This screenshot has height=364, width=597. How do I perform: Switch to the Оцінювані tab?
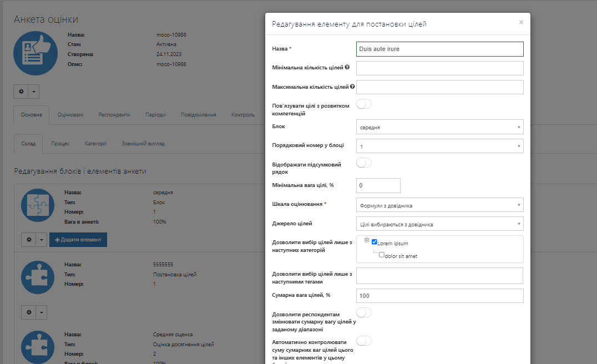tap(70, 115)
